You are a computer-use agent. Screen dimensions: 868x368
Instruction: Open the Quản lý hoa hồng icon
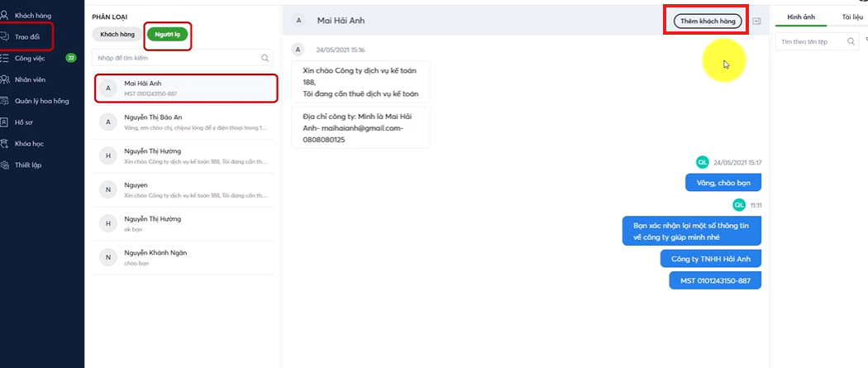click(4, 101)
